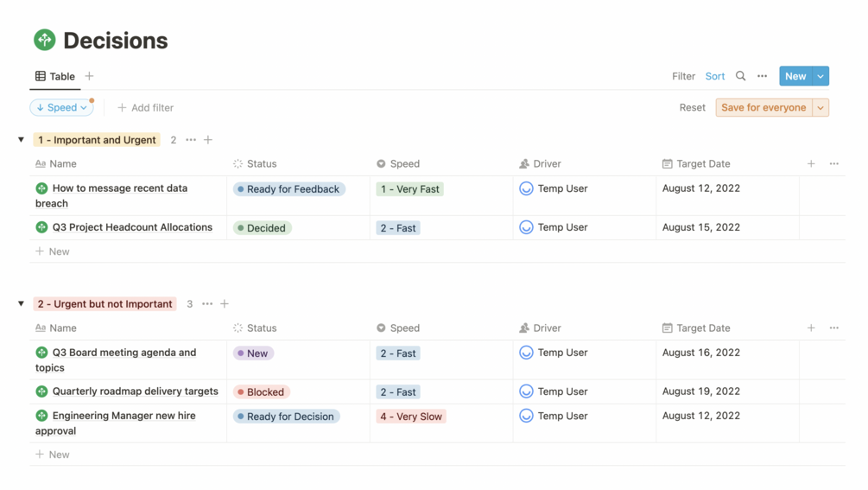Open the New button dropdown arrow

pyautogui.click(x=820, y=76)
